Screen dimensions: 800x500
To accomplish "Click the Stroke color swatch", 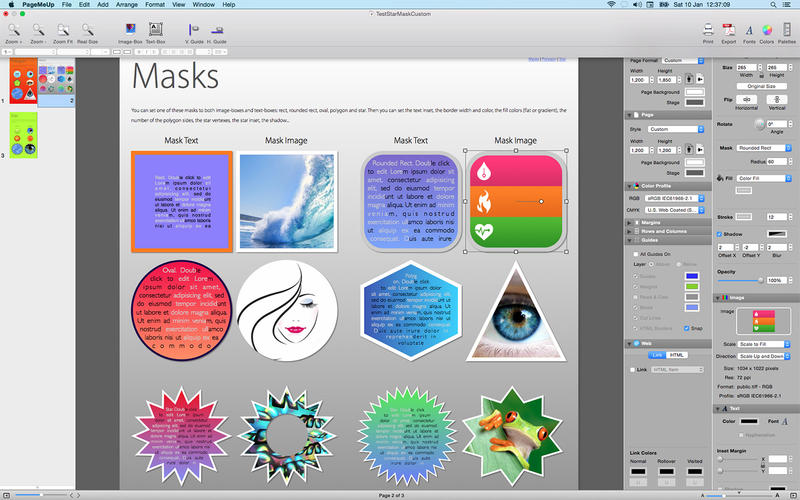I will (x=744, y=217).
